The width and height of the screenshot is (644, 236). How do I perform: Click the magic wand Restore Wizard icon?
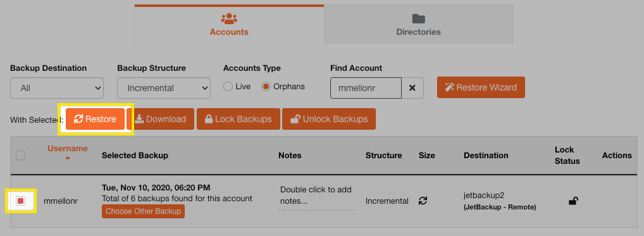point(449,87)
